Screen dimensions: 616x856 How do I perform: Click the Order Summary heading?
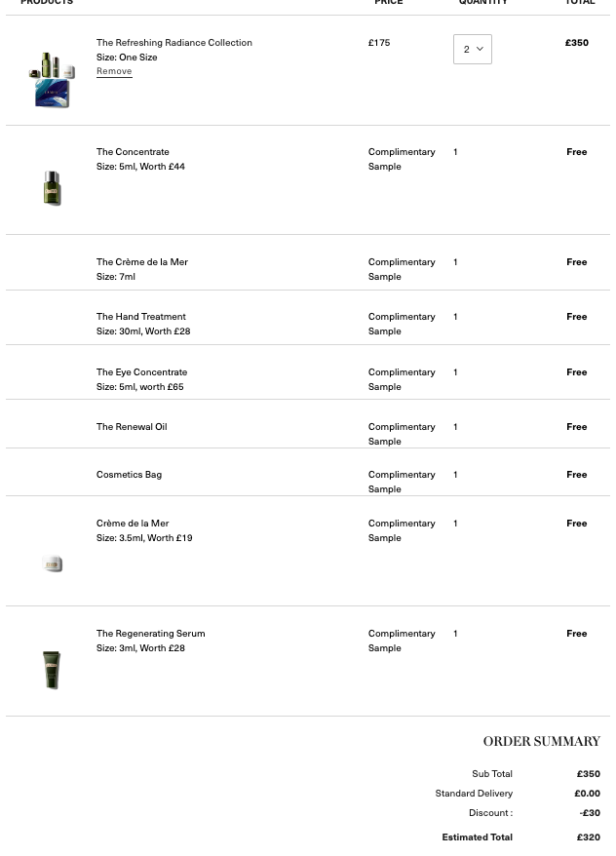tap(542, 741)
